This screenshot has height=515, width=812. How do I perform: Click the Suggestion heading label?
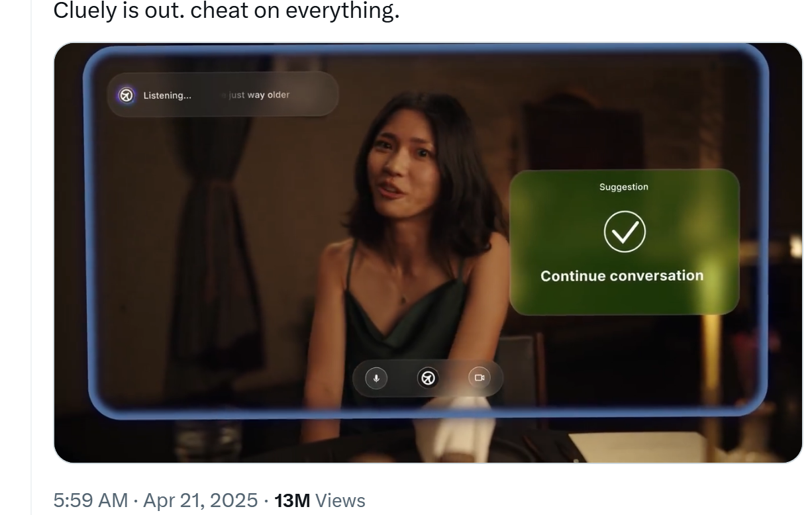pos(624,187)
